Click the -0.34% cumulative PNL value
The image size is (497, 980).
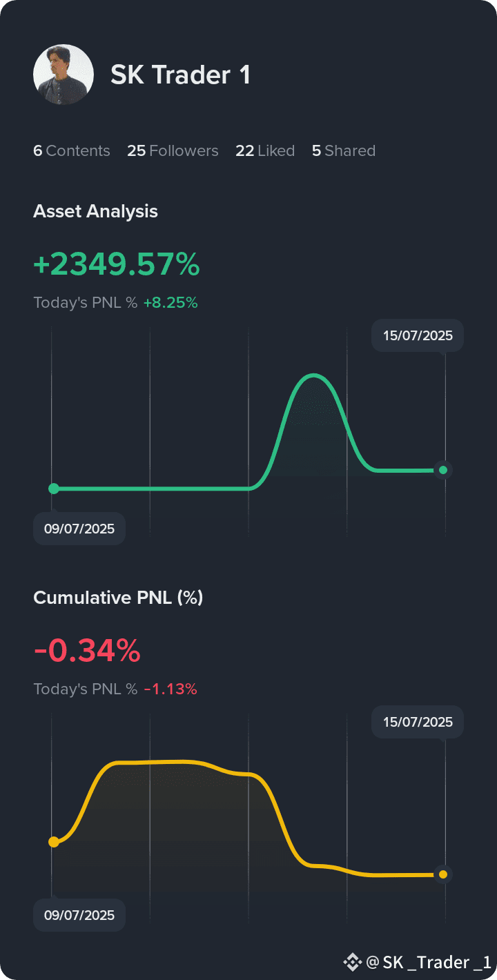(x=87, y=651)
